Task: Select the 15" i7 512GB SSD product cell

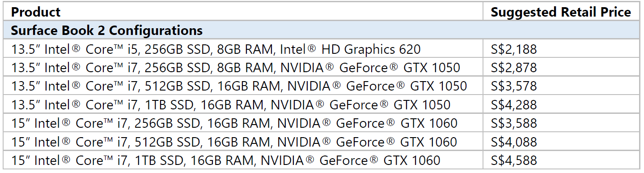Action: [x=243, y=142]
